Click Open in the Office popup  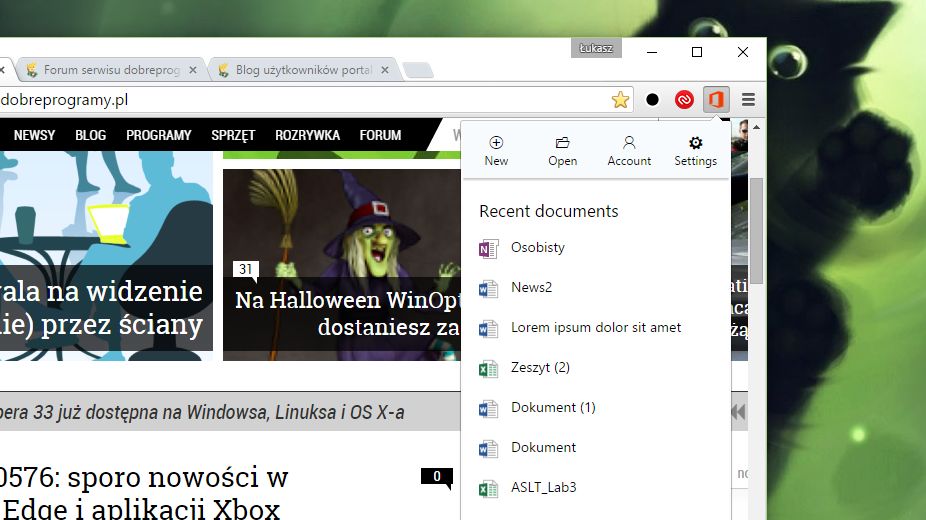pyautogui.click(x=562, y=151)
